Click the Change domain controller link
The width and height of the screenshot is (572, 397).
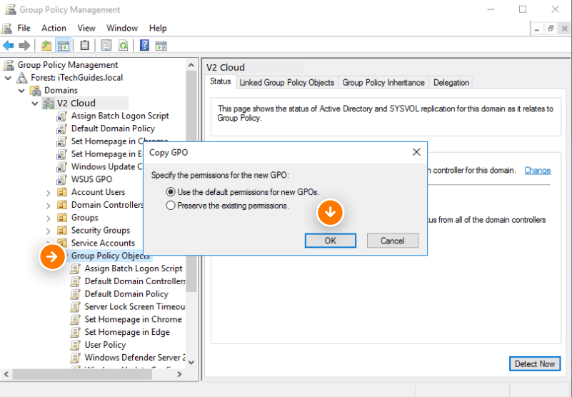537,170
